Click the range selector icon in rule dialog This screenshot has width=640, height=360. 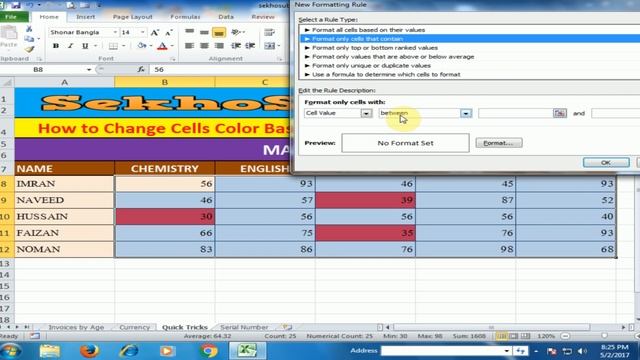click(560, 113)
